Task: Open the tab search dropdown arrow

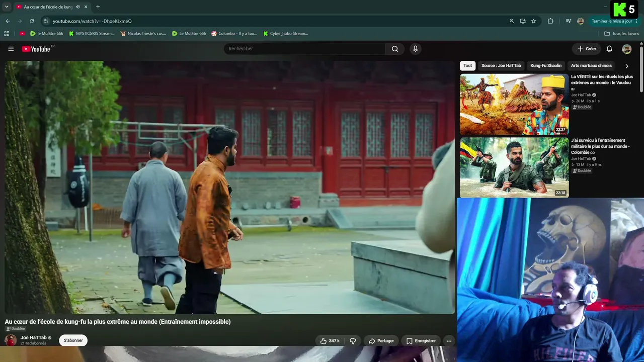Action: (x=7, y=7)
